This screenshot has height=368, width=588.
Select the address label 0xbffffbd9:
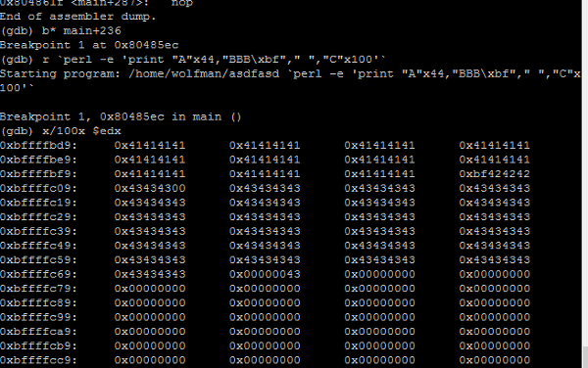click(38, 146)
